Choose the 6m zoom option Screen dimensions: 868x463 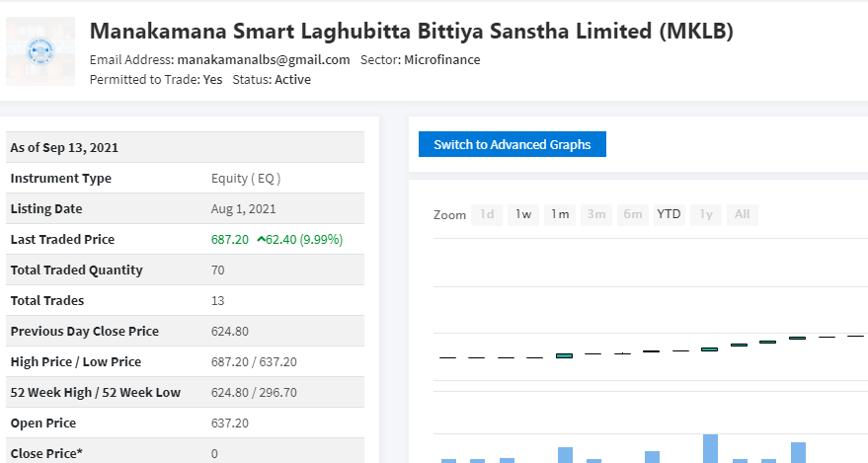tap(633, 214)
